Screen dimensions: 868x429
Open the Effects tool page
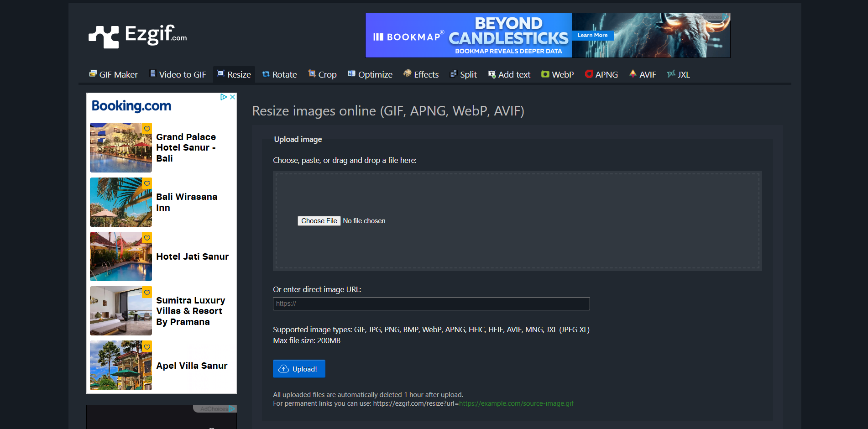click(x=421, y=74)
